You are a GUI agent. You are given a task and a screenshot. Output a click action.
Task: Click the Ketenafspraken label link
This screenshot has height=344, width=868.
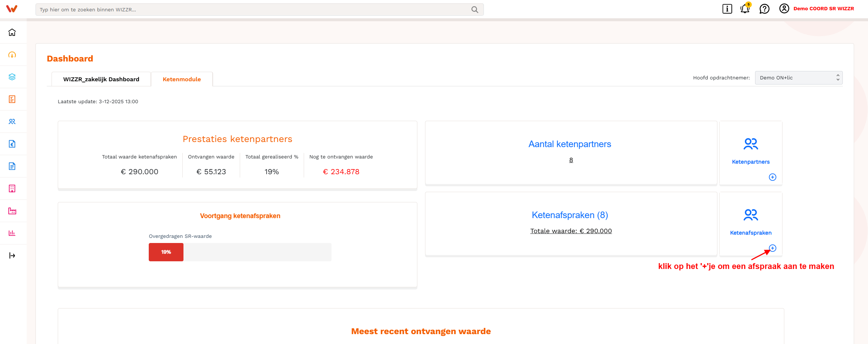click(751, 233)
